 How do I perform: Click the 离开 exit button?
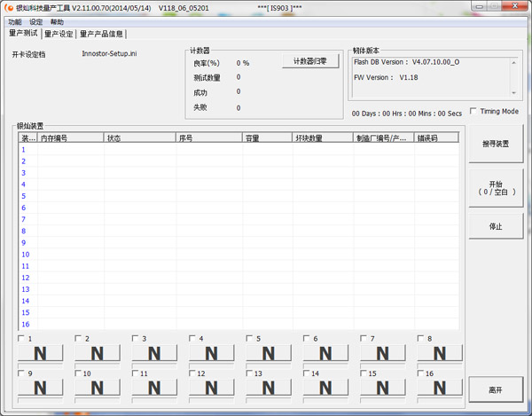tap(496, 390)
